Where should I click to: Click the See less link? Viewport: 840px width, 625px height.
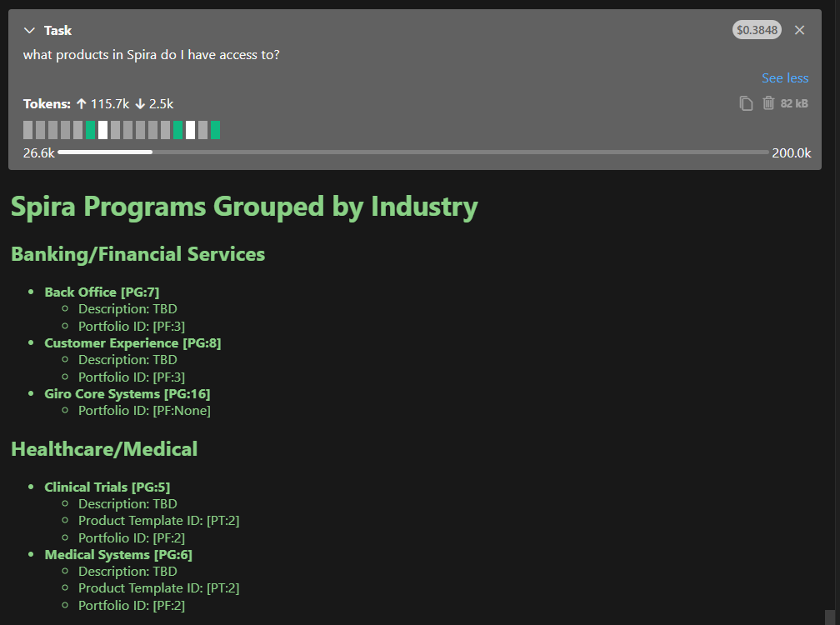(784, 78)
